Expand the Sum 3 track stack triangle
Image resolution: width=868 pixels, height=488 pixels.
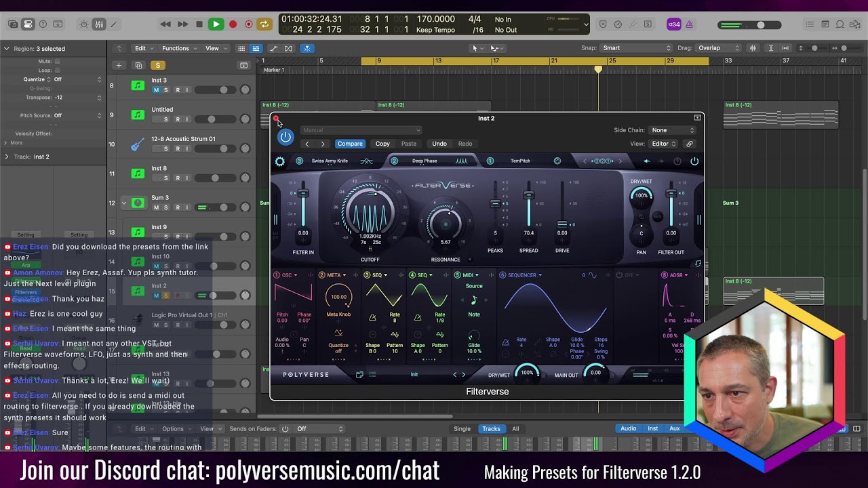tap(124, 203)
